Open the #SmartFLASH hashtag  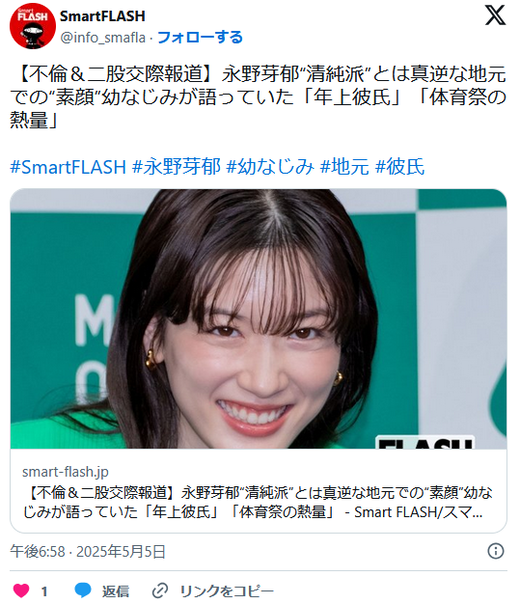point(68,167)
